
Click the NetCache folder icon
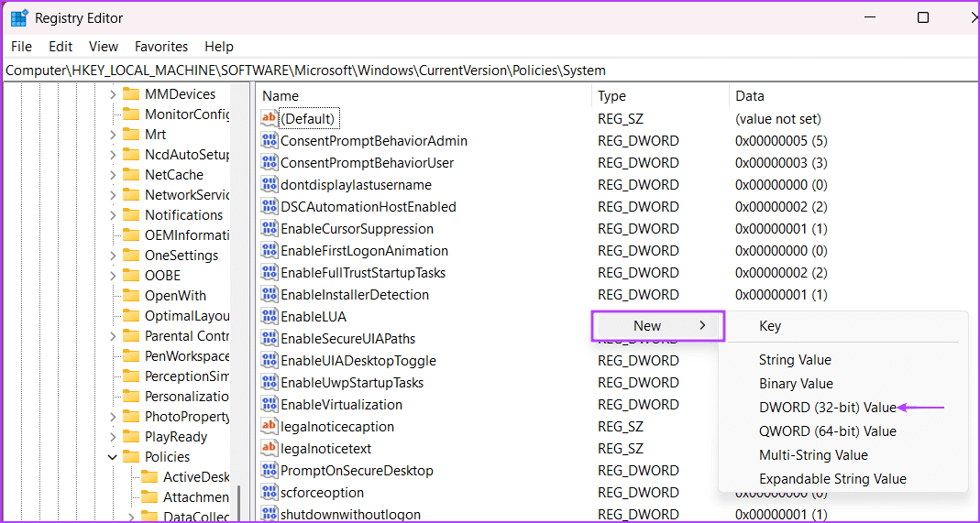tap(130, 175)
